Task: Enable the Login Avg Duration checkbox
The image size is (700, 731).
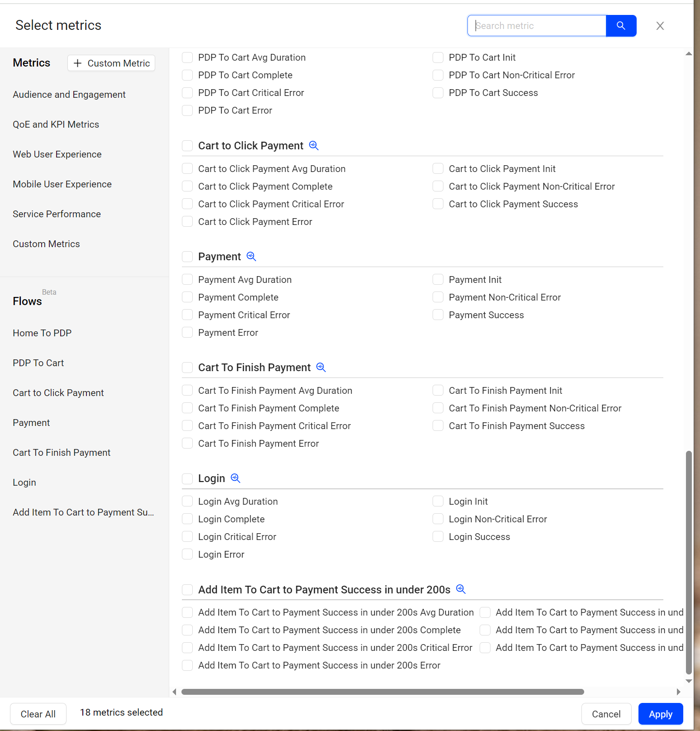Action: click(x=187, y=501)
